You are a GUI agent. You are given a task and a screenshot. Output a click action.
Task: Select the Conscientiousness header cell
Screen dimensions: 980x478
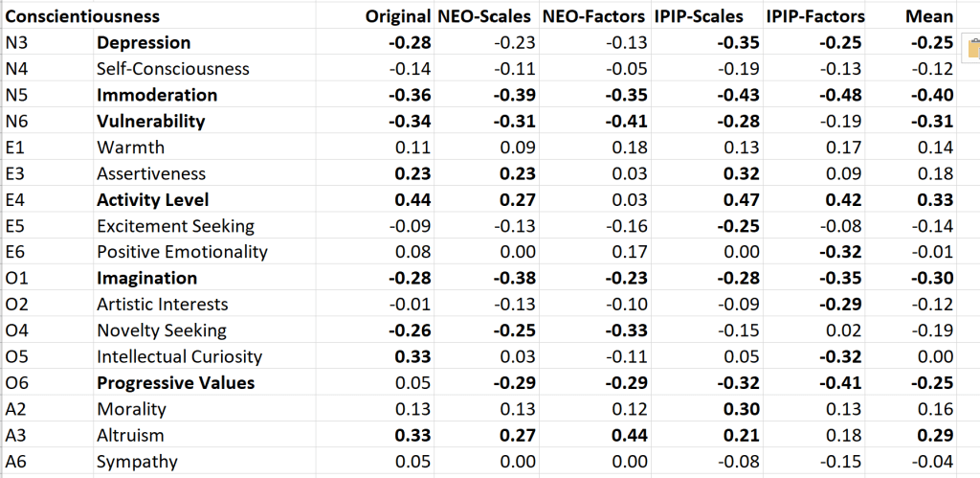82,16
